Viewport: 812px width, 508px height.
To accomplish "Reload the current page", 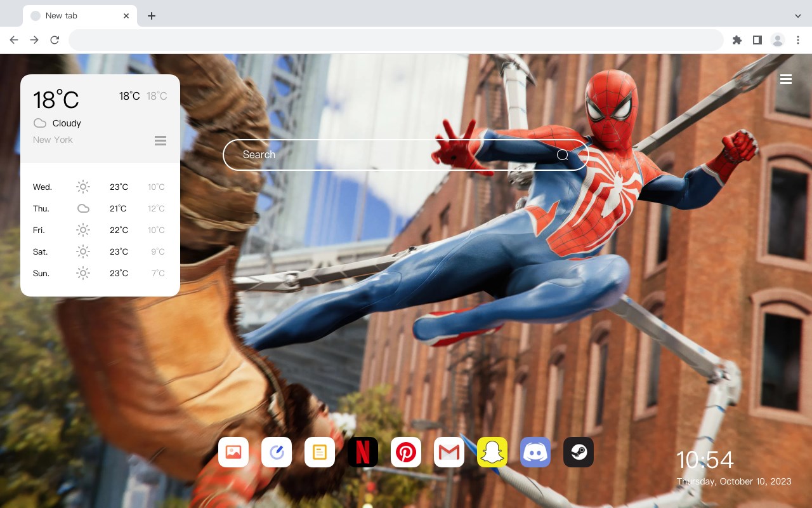I will (x=55, y=40).
